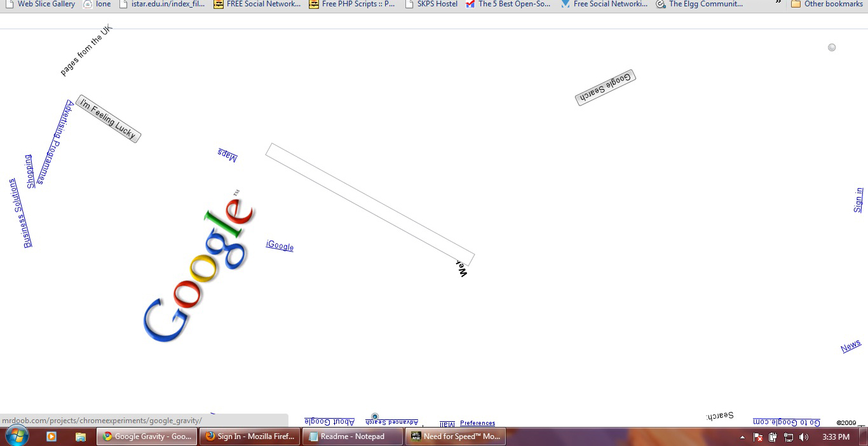868x446 pixels.
Task: Click the upside-down Google Search button
Action: click(606, 88)
